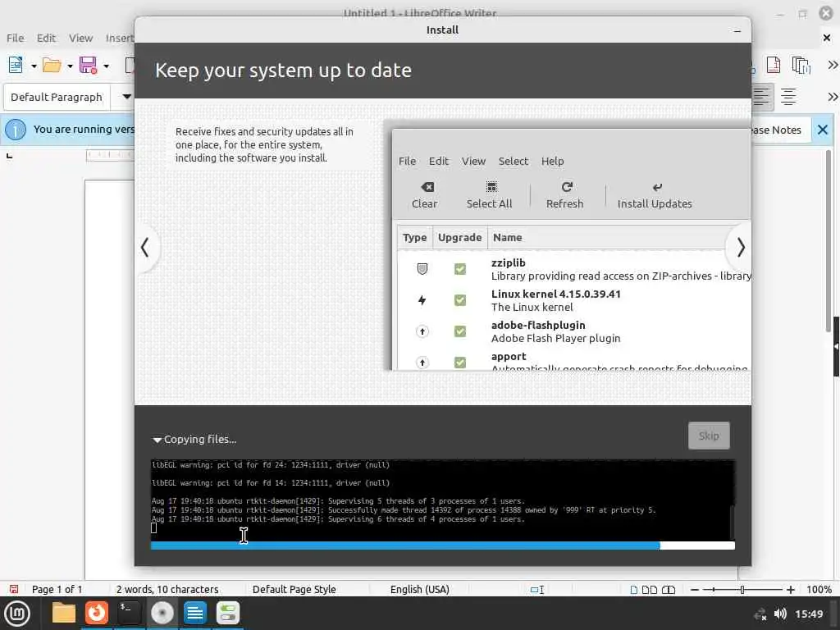Expand the Open recent files dropdown arrow
The image size is (840, 630).
pyautogui.click(x=70, y=66)
